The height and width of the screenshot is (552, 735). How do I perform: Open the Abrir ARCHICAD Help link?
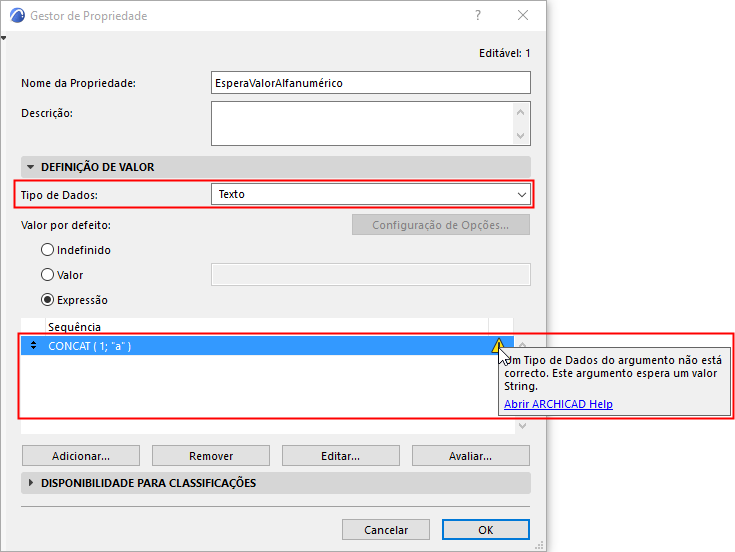[558, 404]
